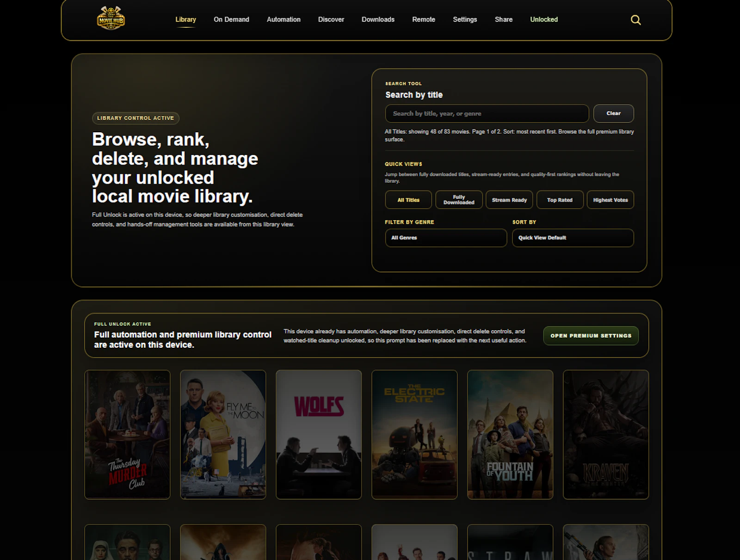Show Fully Downloaded titles
Image resolution: width=740 pixels, height=560 pixels.
pyautogui.click(x=459, y=200)
